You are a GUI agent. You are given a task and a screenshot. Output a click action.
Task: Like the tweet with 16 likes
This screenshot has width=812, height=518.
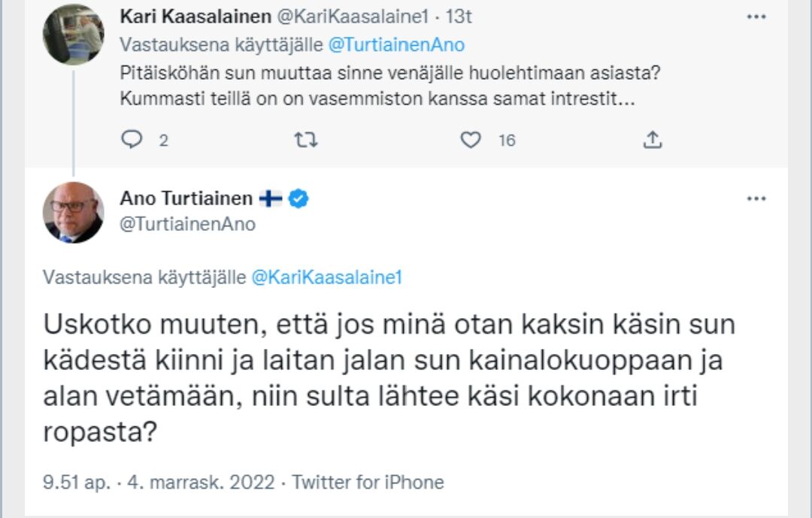click(x=471, y=140)
